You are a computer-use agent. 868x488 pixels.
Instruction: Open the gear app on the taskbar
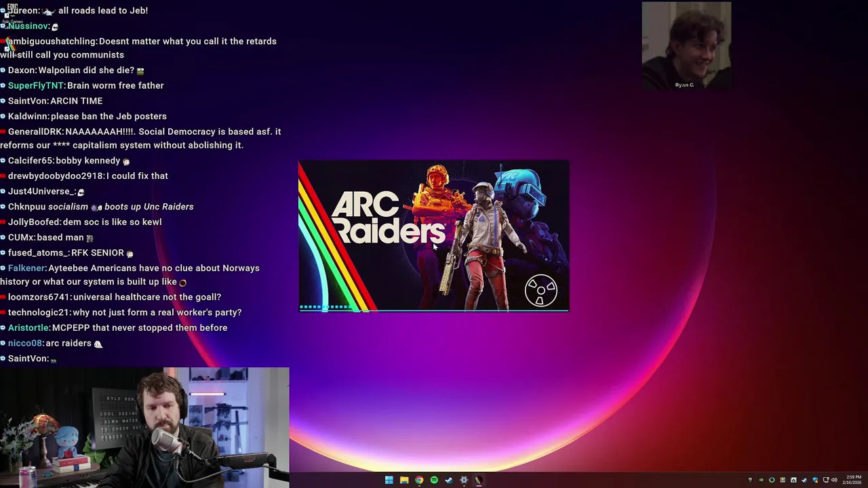coord(464,480)
